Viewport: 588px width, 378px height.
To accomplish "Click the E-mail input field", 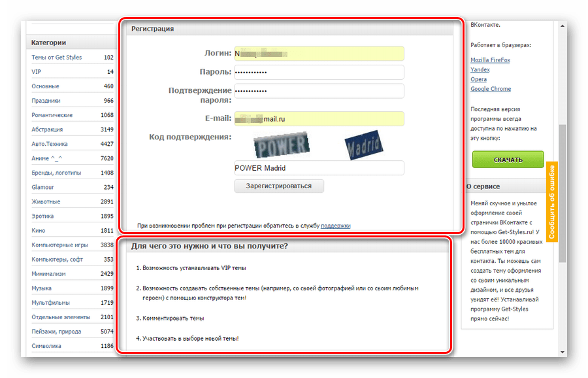I will click(319, 119).
